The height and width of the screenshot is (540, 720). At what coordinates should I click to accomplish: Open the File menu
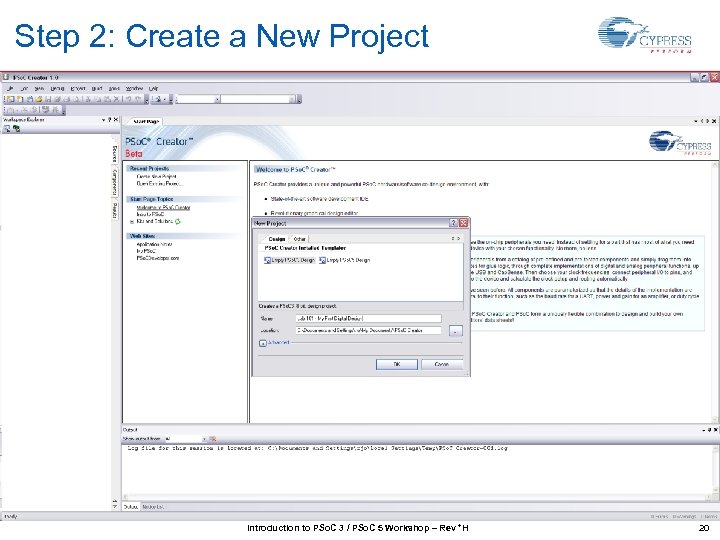click(x=10, y=88)
